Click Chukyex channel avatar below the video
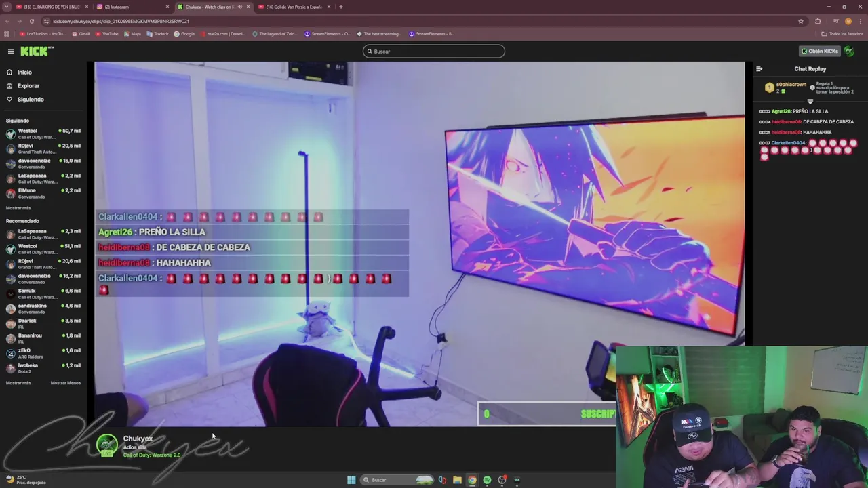The width and height of the screenshot is (868, 488). pos(107,445)
